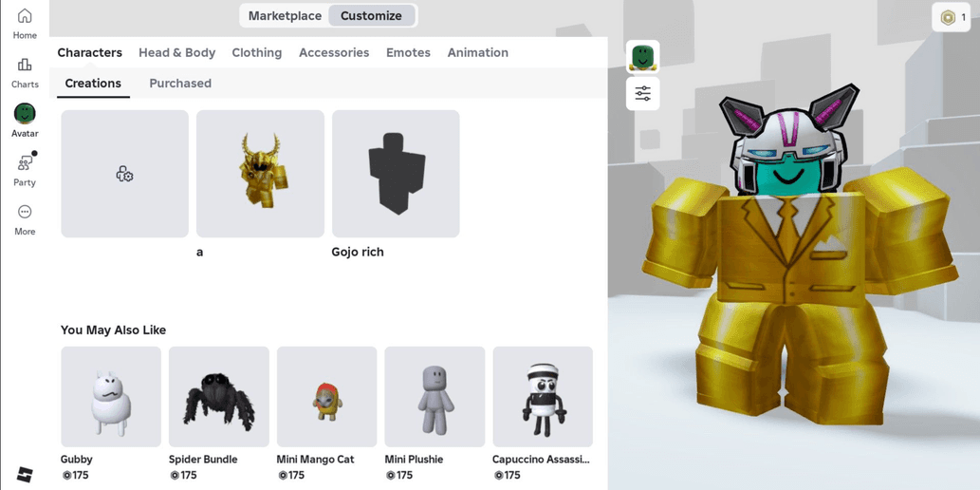The width and height of the screenshot is (980, 490).
Task: Click the 'a' character name label
Action: (200, 253)
